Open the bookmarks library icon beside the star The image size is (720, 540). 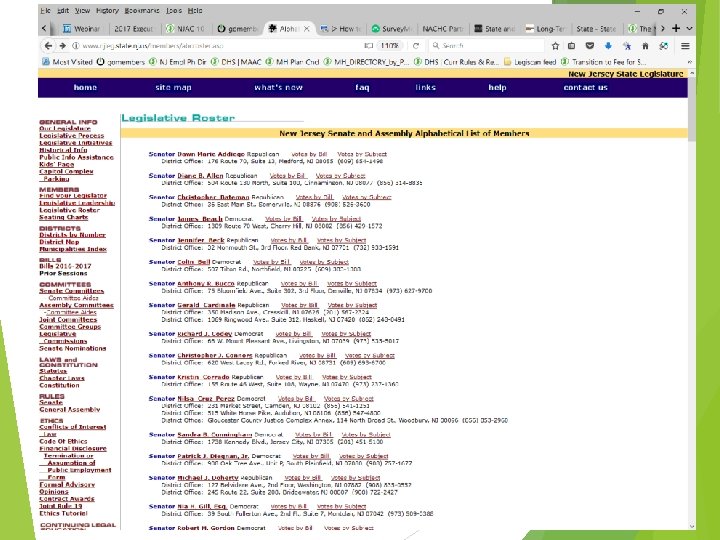coord(572,46)
